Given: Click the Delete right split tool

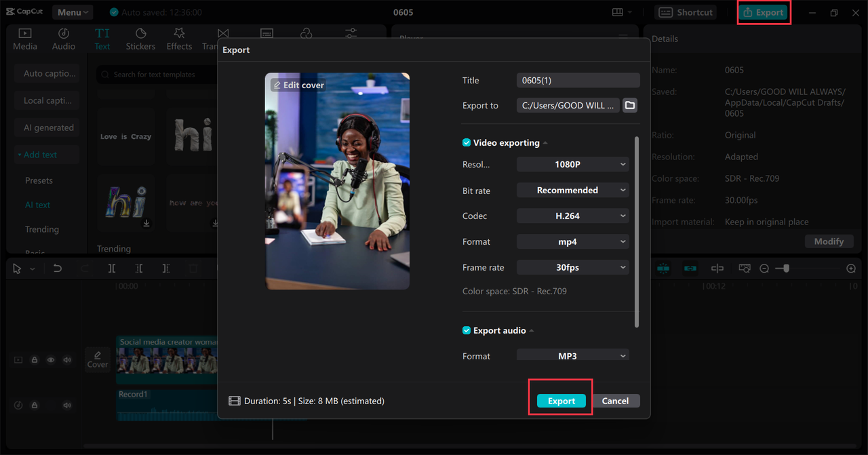Looking at the screenshot, I should click(166, 269).
